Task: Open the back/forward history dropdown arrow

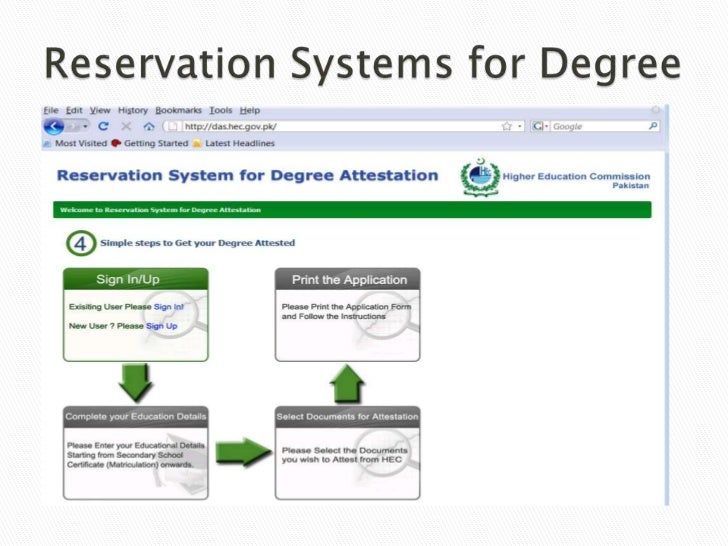Action: click(x=85, y=127)
